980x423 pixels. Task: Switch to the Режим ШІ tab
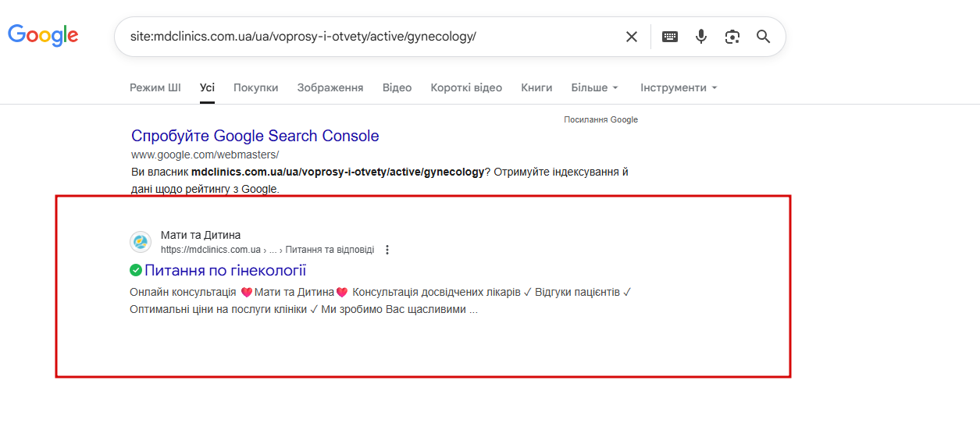pos(155,87)
